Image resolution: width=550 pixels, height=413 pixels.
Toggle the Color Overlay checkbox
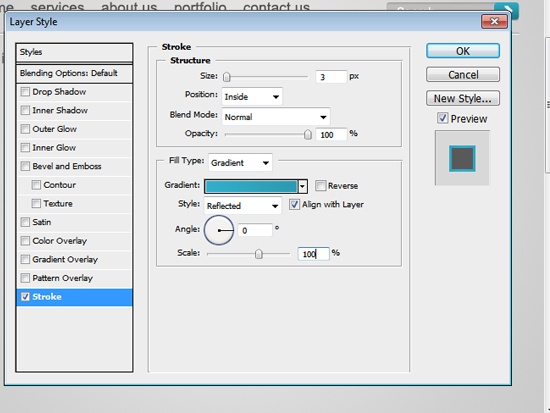[25, 241]
